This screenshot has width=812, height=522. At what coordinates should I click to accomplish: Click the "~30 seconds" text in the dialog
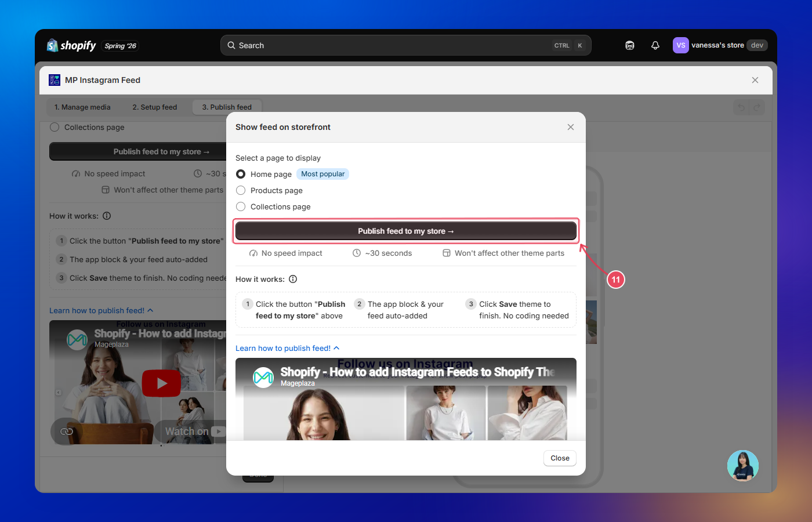389,253
